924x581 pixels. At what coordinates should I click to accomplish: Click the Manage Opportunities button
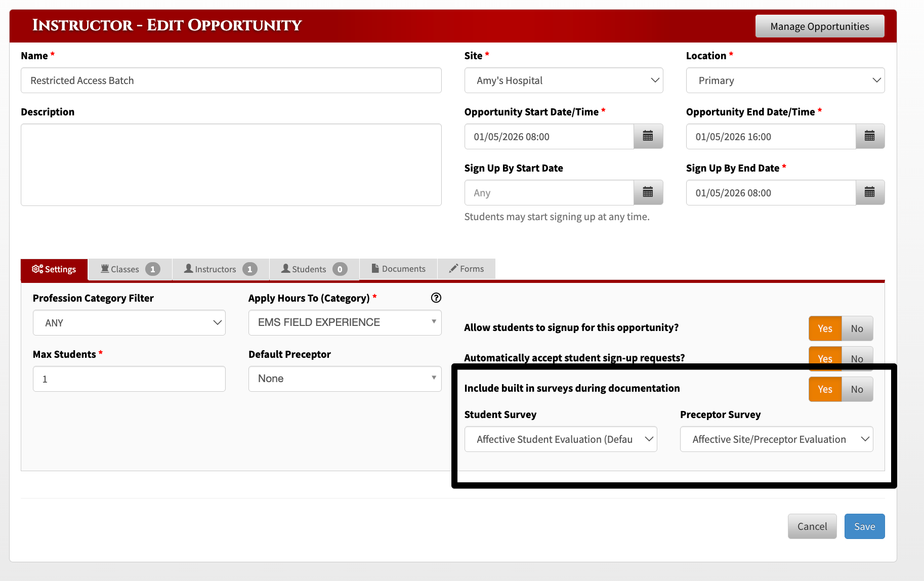[x=820, y=26]
